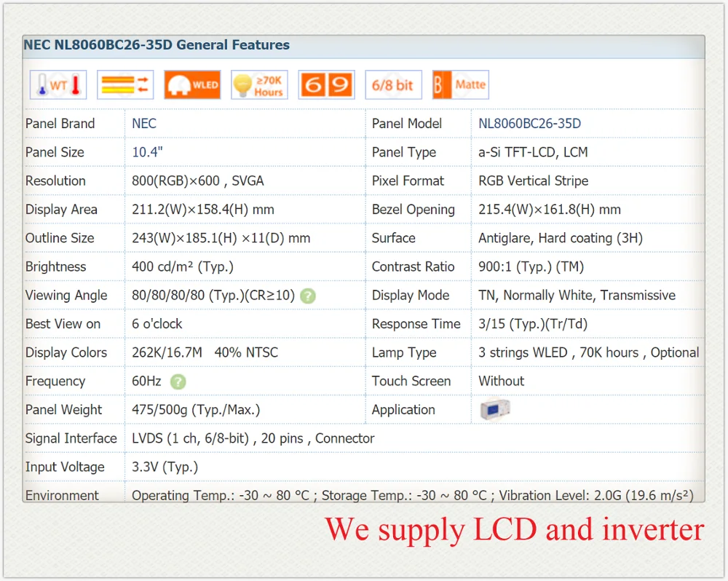Select the 80/80/80/80 viewing angle value
Screen dimensions: 728x581
point(213,296)
